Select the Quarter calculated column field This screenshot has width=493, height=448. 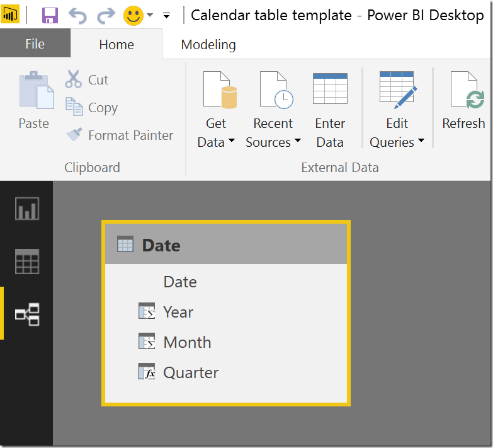click(190, 372)
